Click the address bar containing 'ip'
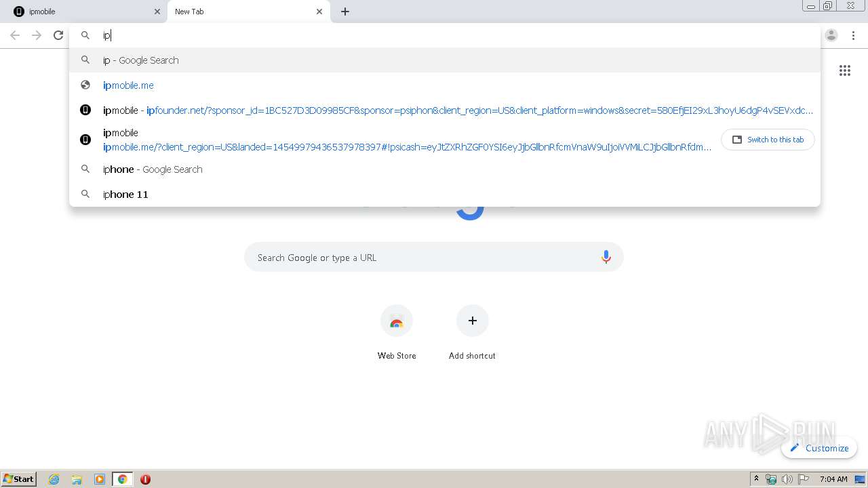 (x=445, y=35)
